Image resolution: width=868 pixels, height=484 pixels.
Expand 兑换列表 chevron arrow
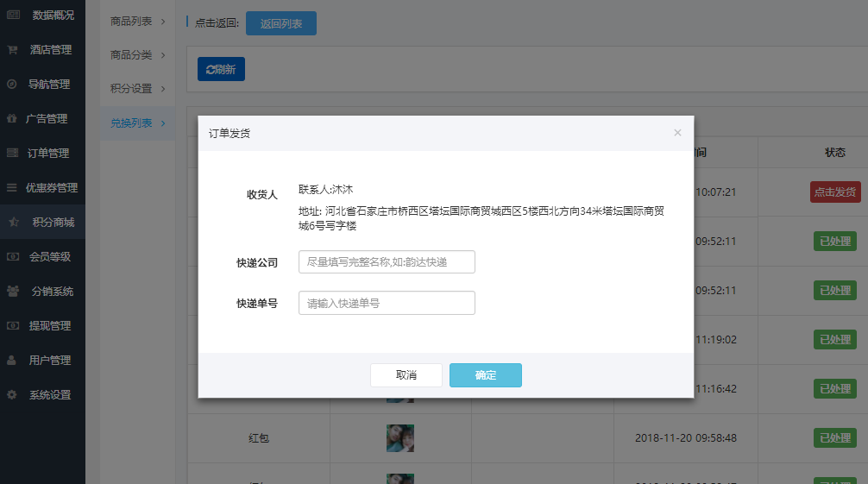coord(163,123)
